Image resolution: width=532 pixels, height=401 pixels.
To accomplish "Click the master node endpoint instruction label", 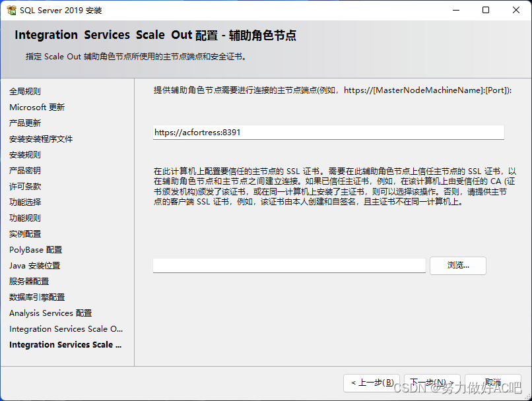I will (333, 90).
